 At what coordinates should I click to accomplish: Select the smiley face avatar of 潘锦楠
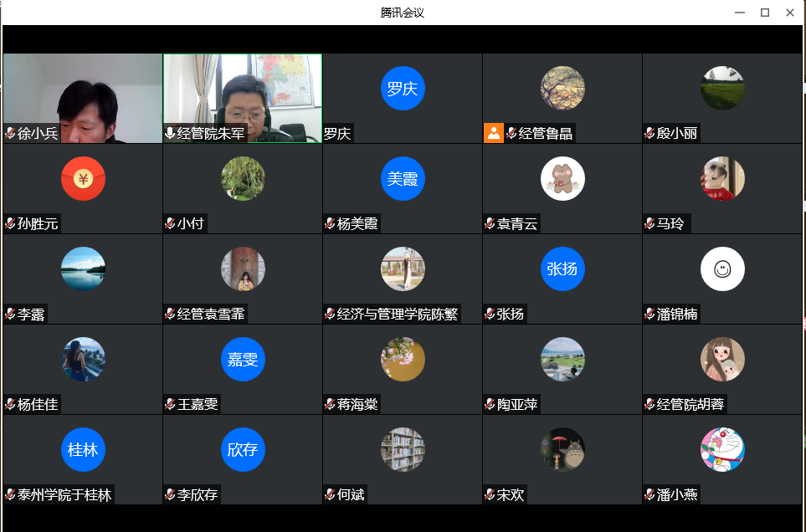pos(721,269)
